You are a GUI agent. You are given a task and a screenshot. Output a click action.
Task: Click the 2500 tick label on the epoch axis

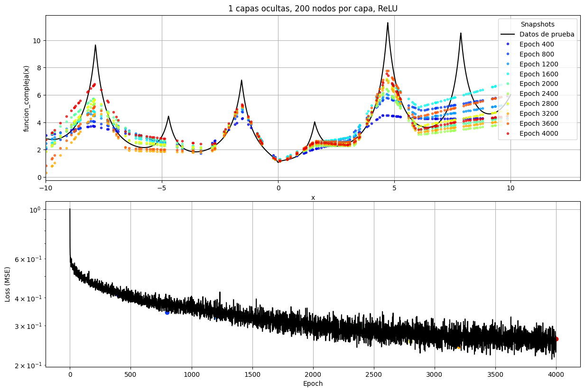pyautogui.click(x=374, y=374)
